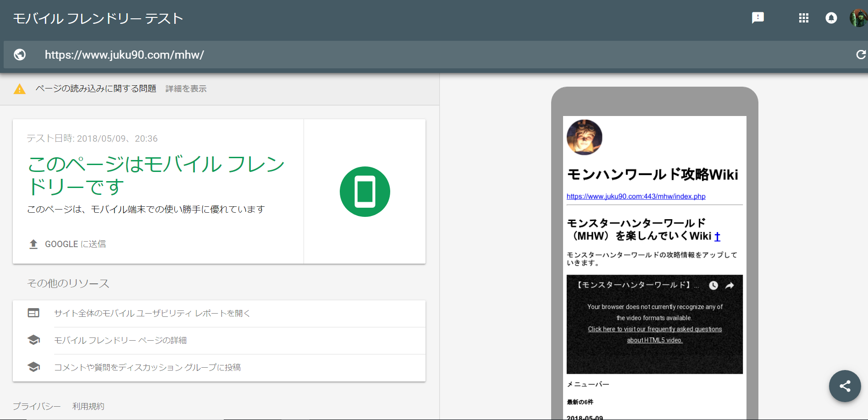The width and height of the screenshot is (868, 420).
Task: Open the account profile avatar
Action: pos(859,18)
